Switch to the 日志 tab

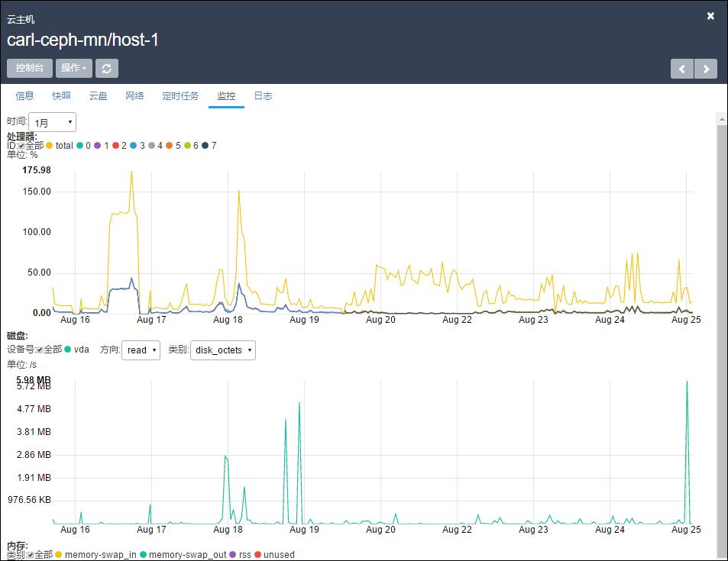(x=264, y=96)
